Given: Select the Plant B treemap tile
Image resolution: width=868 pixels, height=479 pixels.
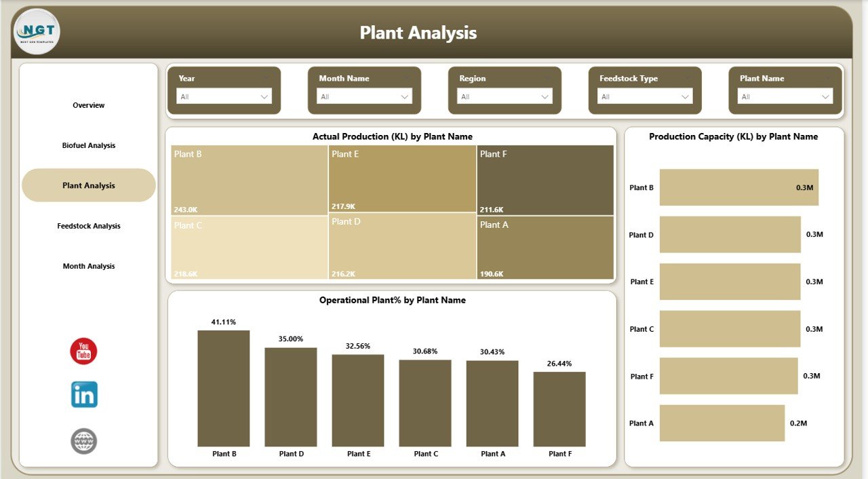Looking at the screenshot, I should point(249,180).
